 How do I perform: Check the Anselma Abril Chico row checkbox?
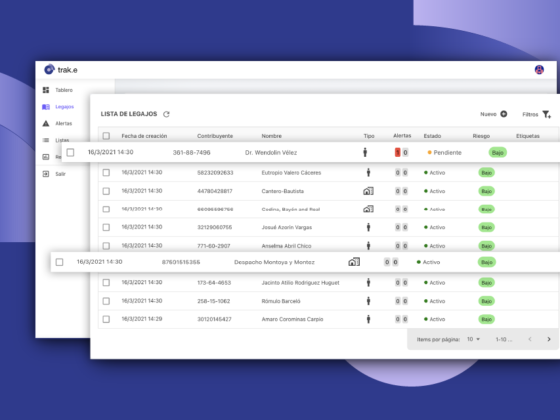(106, 246)
